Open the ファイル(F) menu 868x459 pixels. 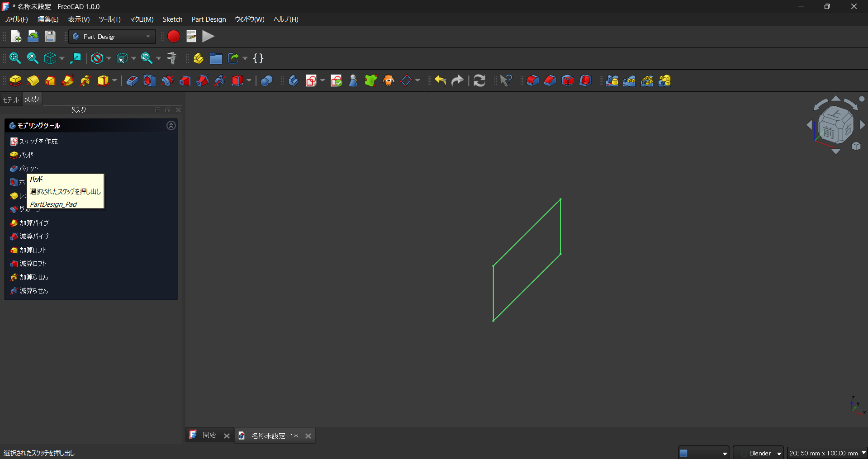click(16, 19)
